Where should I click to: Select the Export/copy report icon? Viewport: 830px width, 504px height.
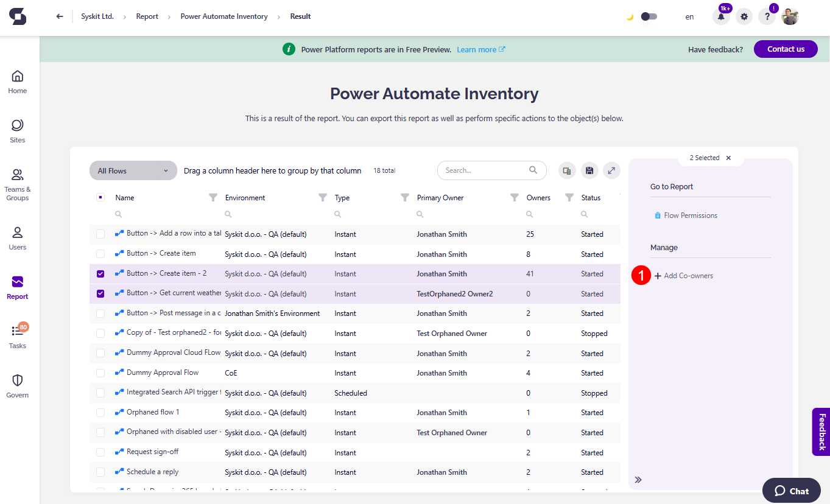click(566, 170)
